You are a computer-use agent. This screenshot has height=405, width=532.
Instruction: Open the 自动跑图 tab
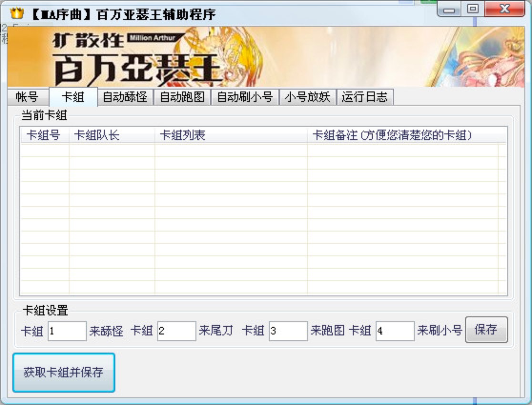click(x=182, y=97)
